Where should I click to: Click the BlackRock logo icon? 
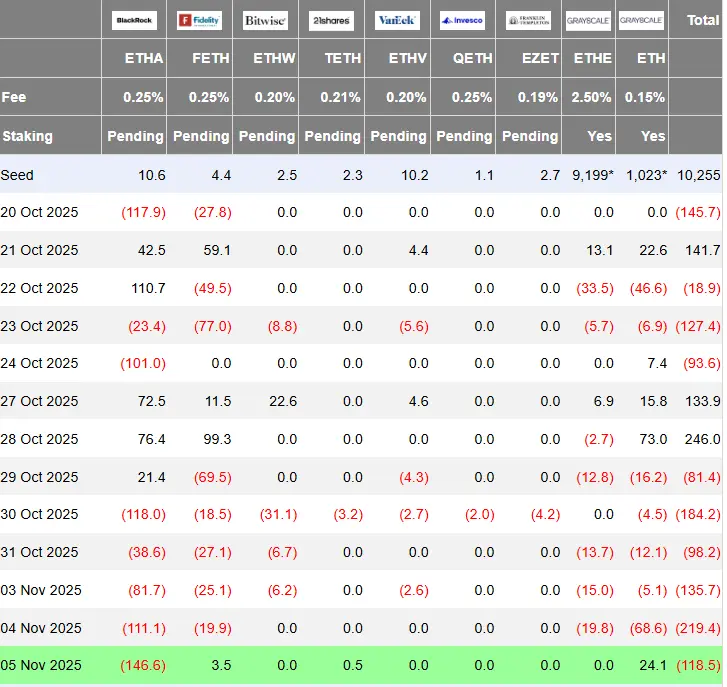[134, 20]
